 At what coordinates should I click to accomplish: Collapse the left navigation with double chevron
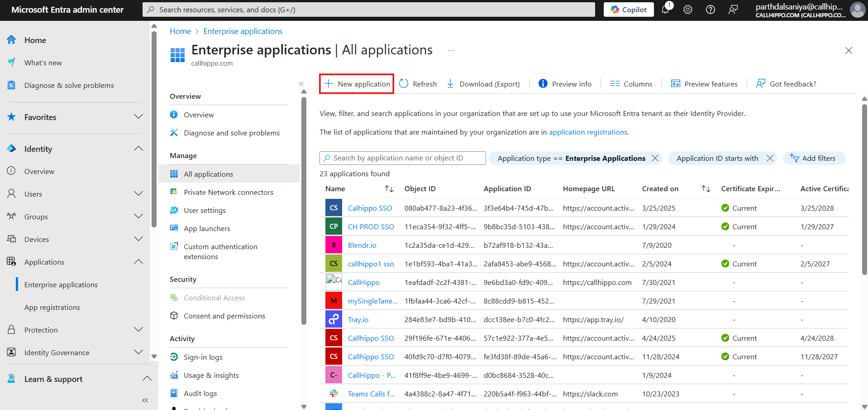click(x=145, y=400)
